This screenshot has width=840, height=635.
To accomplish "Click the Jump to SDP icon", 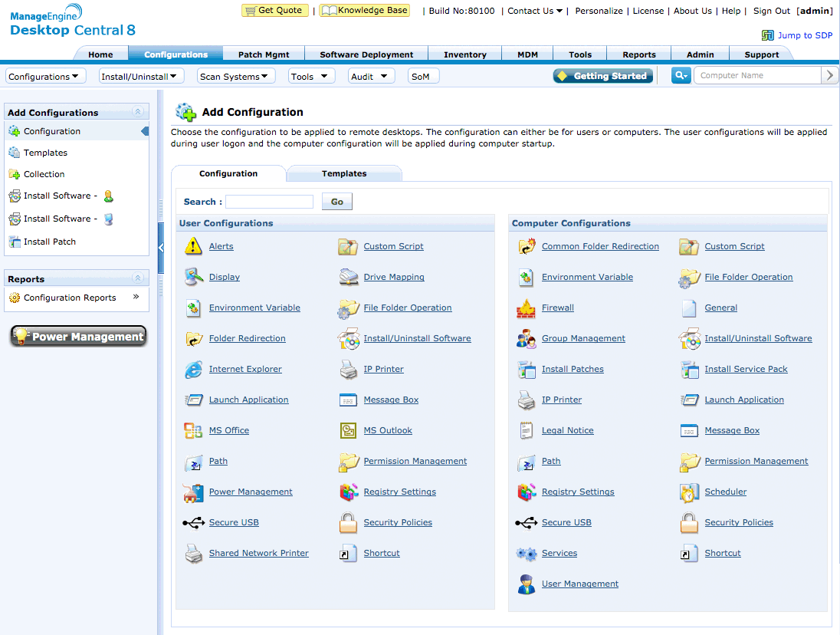I will pyautogui.click(x=767, y=35).
